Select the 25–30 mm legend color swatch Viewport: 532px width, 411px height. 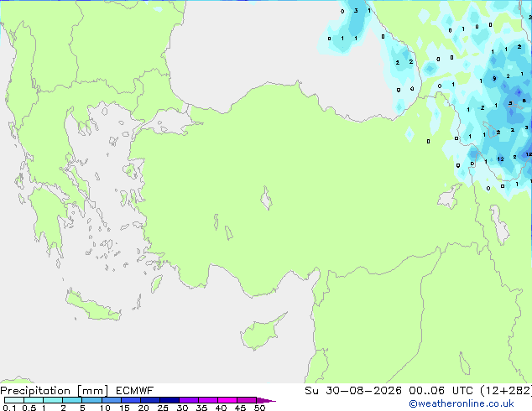tap(169, 400)
